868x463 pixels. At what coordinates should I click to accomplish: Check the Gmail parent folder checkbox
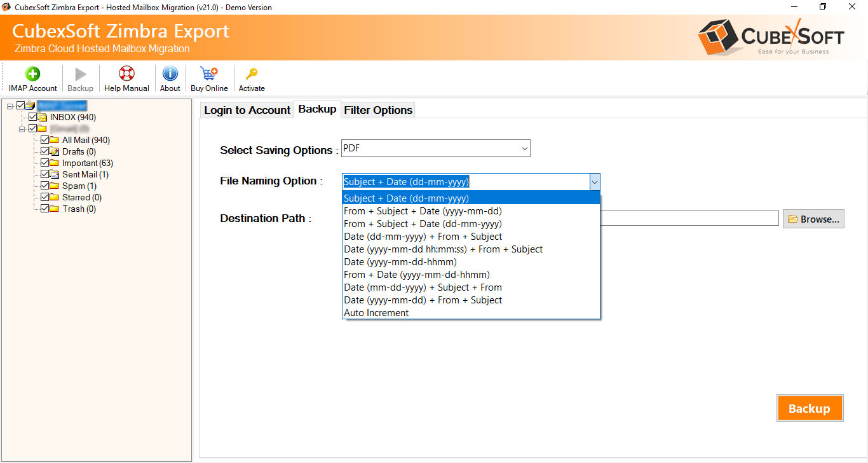point(33,128)
